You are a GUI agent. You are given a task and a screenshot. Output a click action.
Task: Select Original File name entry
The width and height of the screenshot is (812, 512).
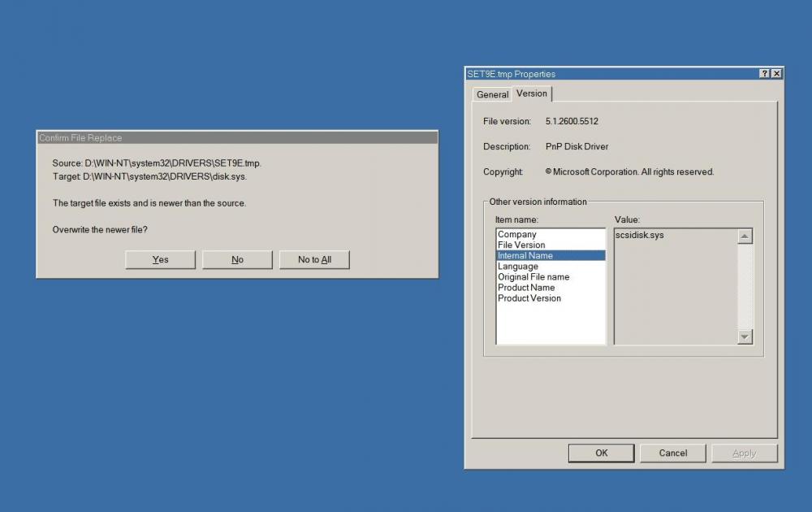pos(533,276)
